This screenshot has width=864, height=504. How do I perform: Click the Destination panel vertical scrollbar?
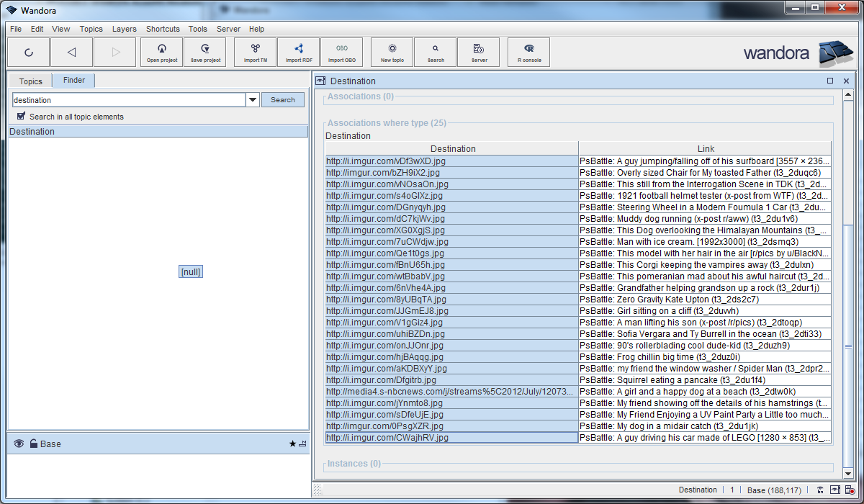(848, 346)
